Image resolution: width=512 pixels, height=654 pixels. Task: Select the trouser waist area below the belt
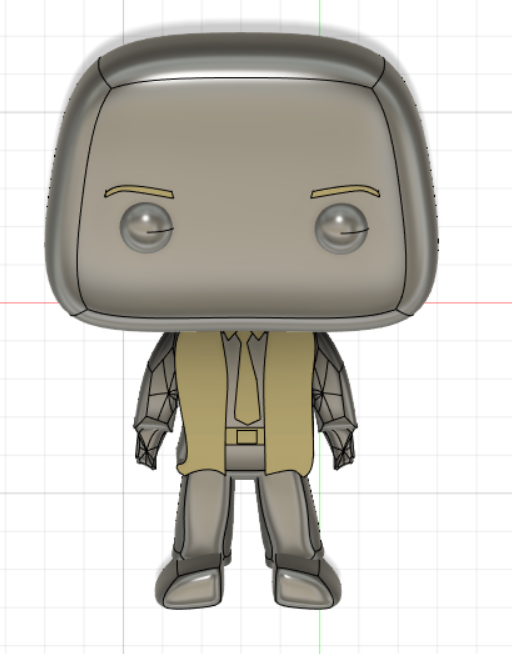point(245,458)
